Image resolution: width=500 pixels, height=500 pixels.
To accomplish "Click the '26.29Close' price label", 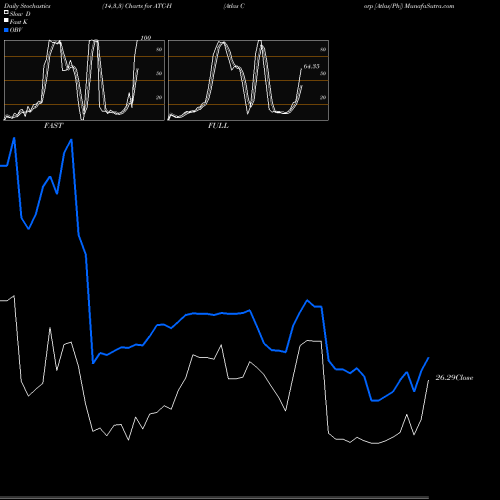I will tap(454, 378).
